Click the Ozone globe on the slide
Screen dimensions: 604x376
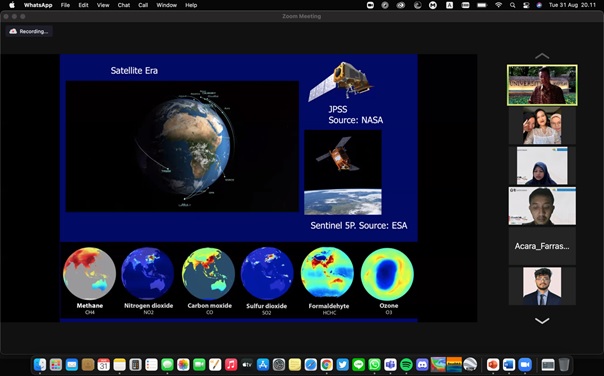[387, 274]
